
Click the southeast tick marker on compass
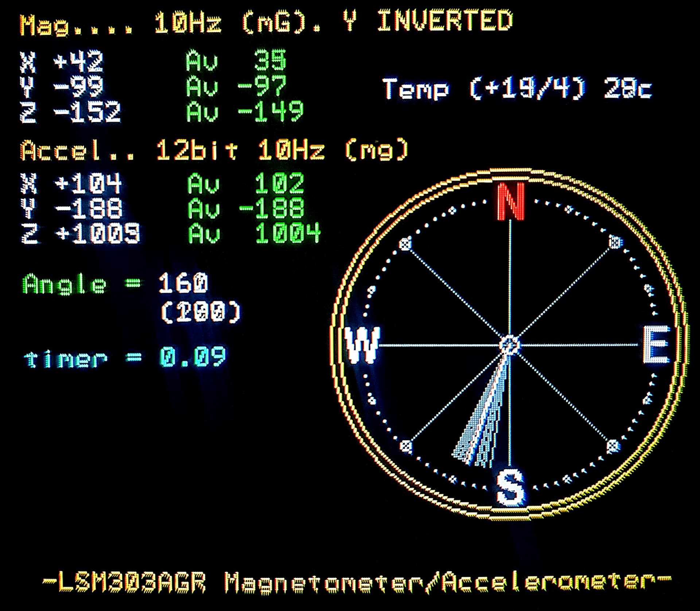tap(613, 445)
